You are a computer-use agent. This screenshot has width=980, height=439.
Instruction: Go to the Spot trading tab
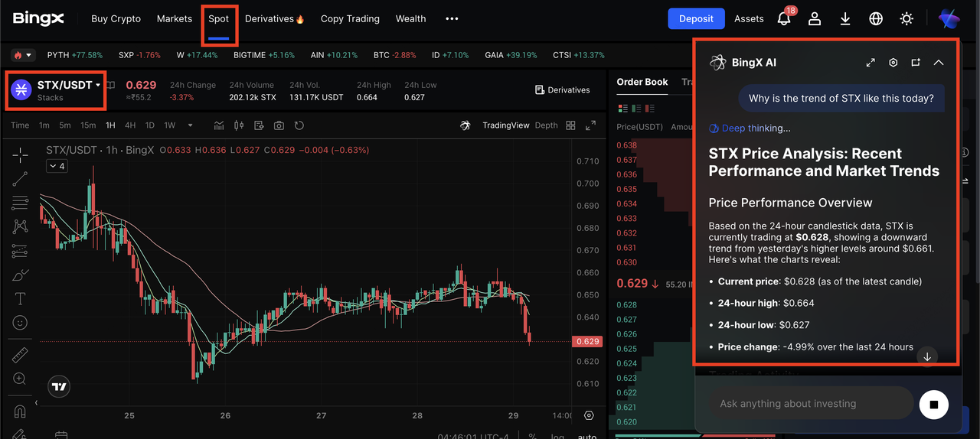[219, 18]
